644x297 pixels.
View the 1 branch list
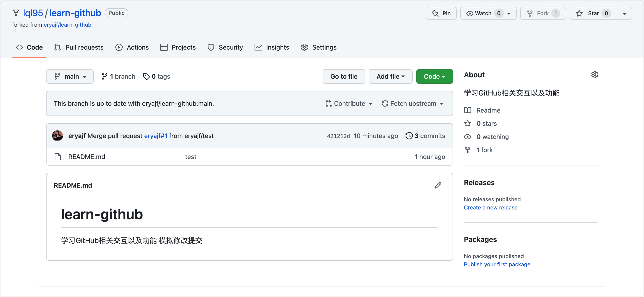click(118, 76)
